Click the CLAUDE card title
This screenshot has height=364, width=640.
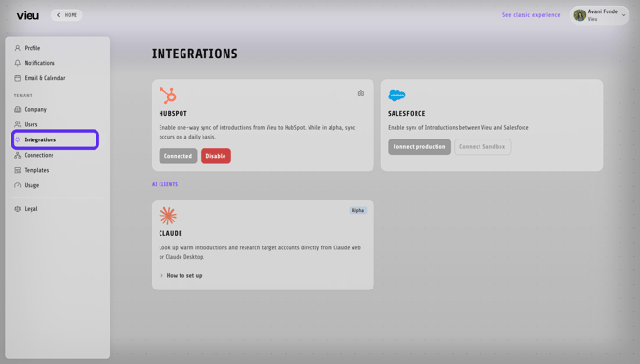coord(171,233)
